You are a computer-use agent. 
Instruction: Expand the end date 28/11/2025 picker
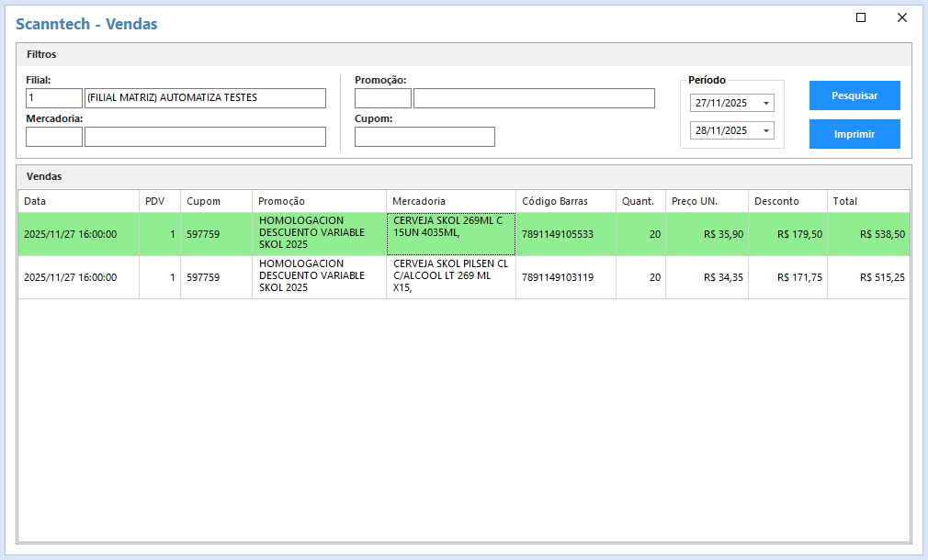766,130
